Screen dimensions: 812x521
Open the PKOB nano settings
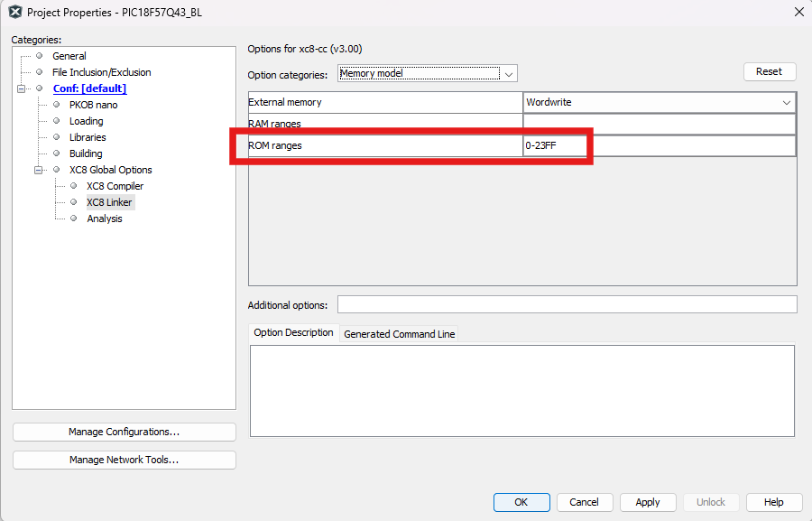[x=93, y=105]
